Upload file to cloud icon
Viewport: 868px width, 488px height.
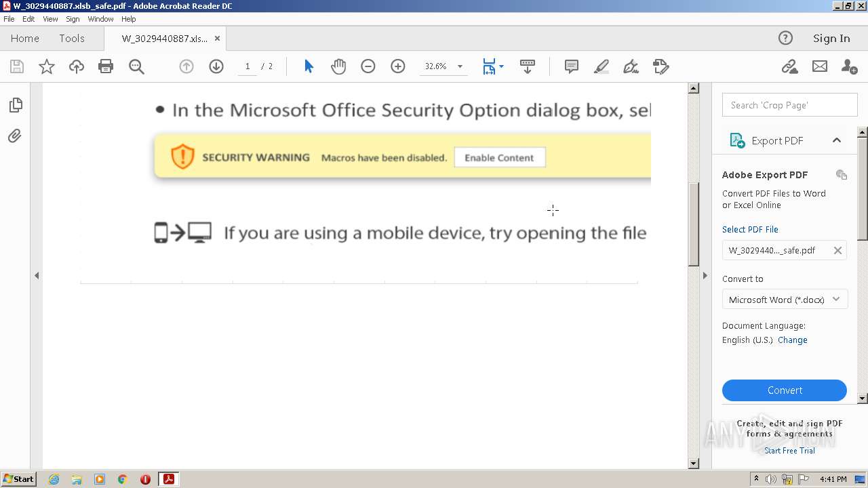(x=77, y=66)
